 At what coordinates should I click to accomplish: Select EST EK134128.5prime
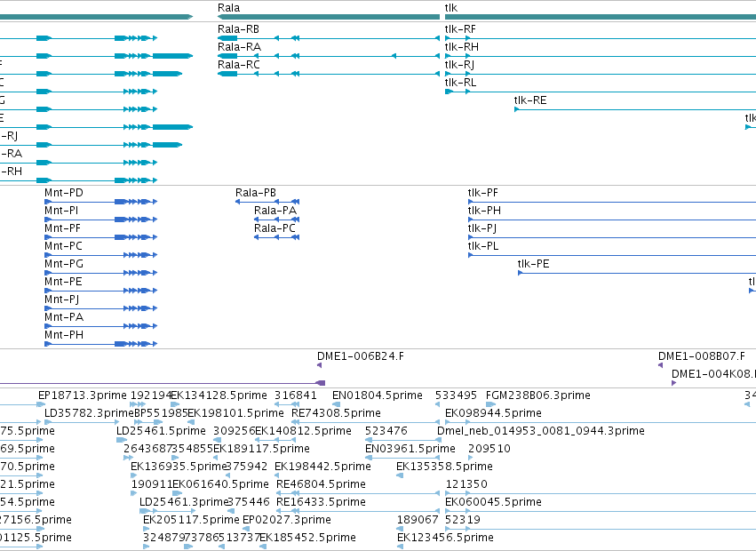pos(219,395)
